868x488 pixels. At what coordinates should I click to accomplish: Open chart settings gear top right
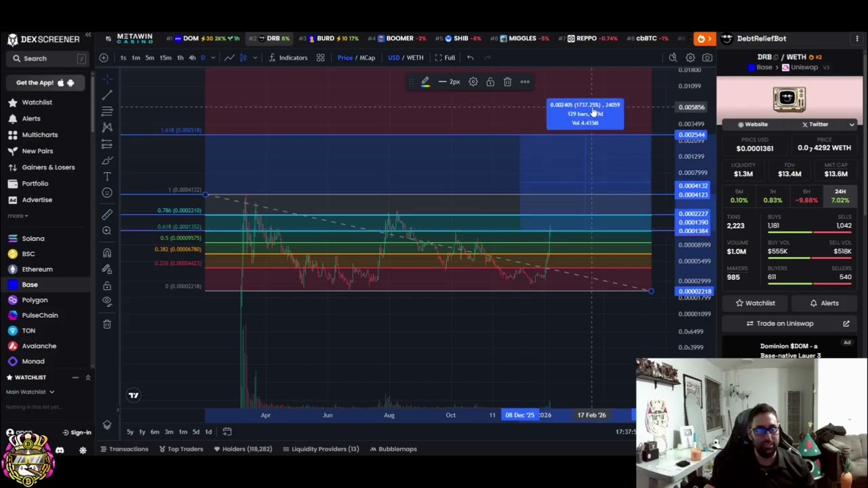tap(690, 58)
